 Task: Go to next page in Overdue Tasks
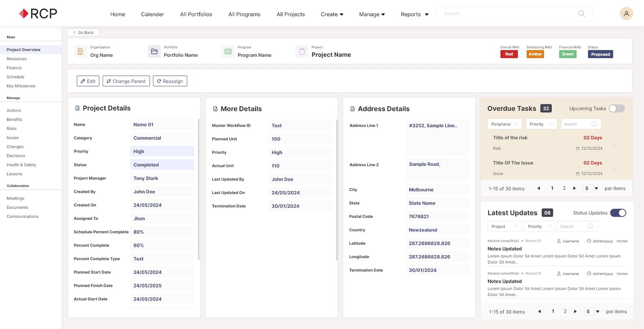(574, 188)
